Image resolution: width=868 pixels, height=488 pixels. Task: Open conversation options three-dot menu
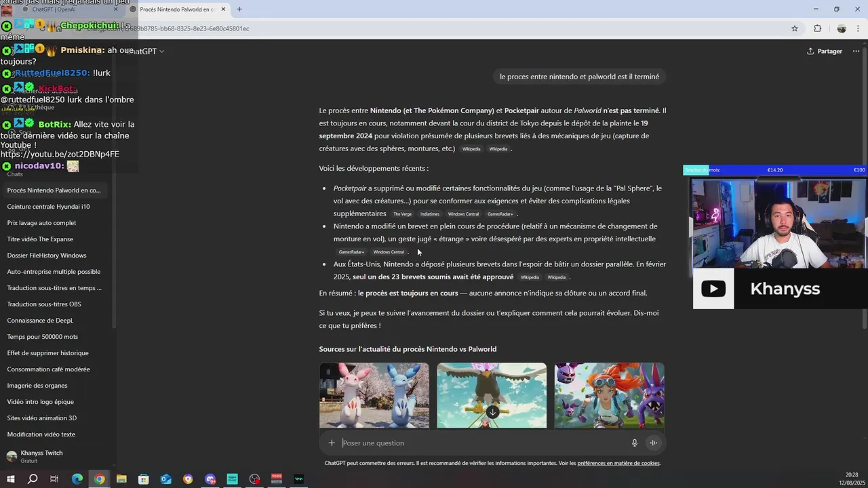tap(856, 52)
